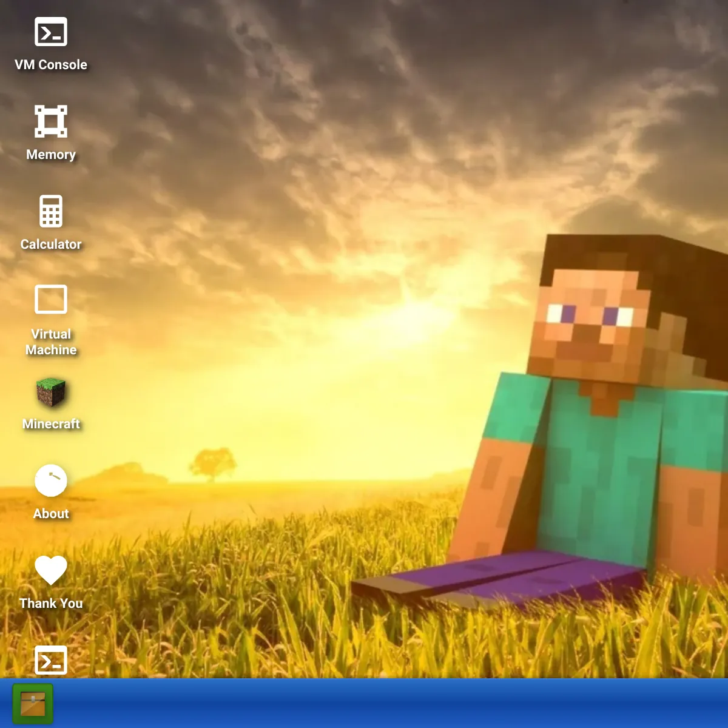Screen dimensions: 728x728
Task: Click the "Minecraft" text label
Action: pyautogui.click(x=51, y=424)
